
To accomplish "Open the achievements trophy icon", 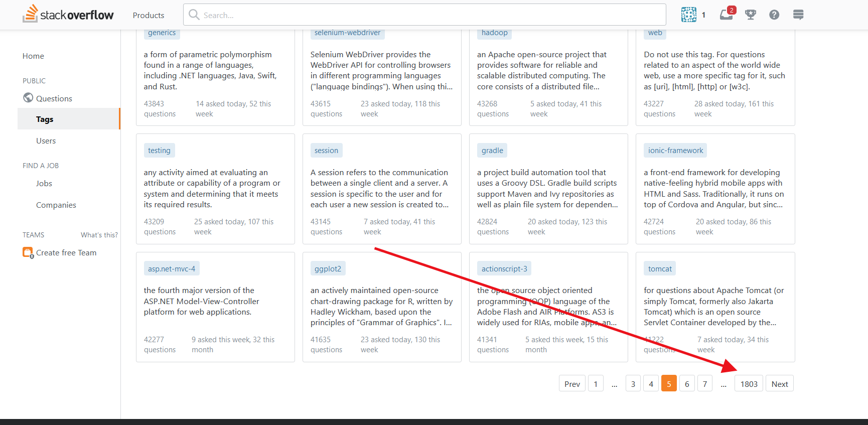I will click(751, 15).
